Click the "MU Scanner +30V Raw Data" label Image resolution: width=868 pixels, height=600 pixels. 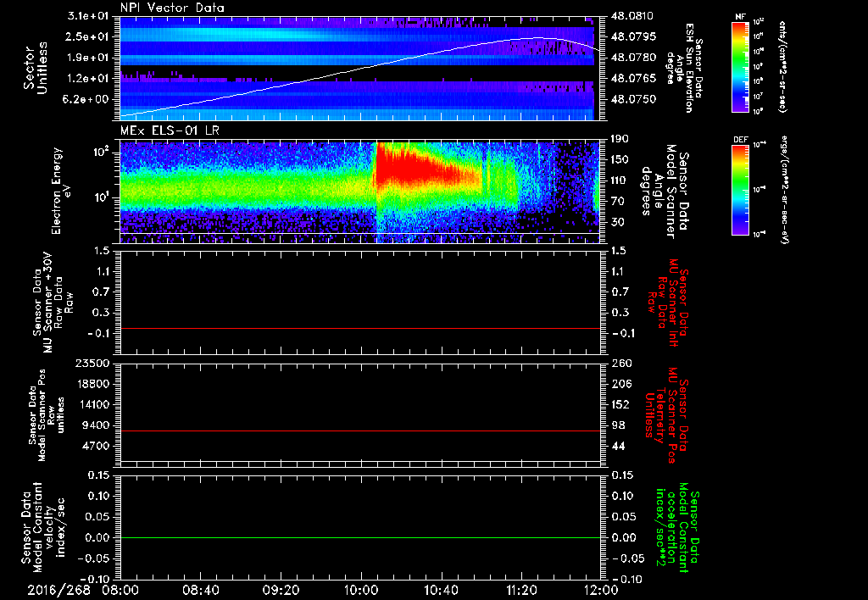[53, 303]
